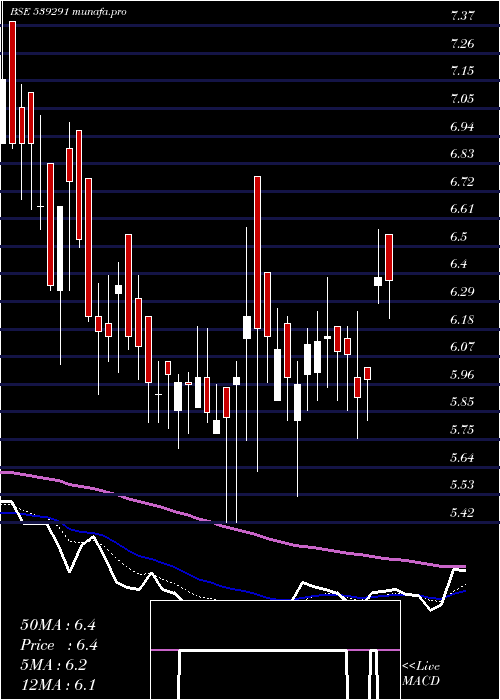Image resolution: width=500 pixels, height=700 pixels.
Task: Click the 7.15 price axis label
Action: [x=462, y=71]
